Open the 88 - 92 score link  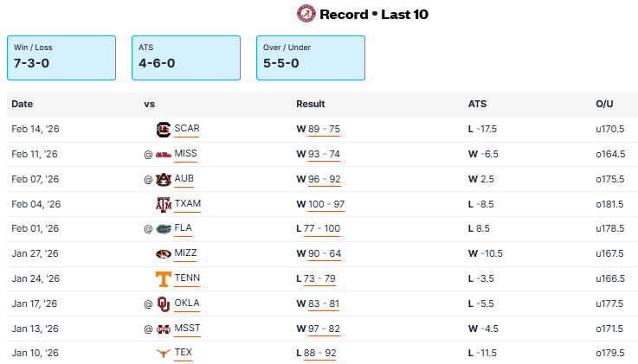coord(320,354)
